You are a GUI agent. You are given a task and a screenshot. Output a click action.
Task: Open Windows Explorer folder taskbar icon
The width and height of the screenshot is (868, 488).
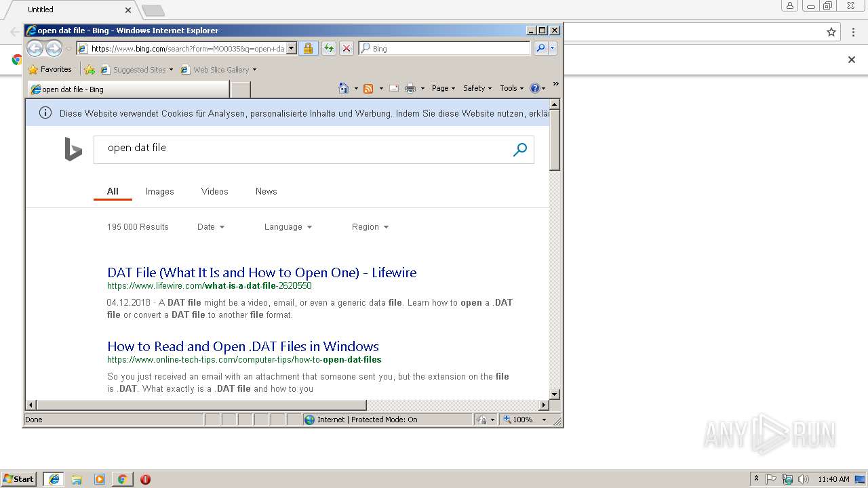(x=77, y=479)
